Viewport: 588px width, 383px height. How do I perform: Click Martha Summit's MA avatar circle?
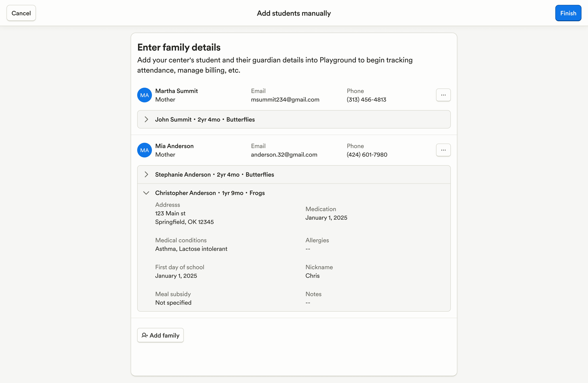145,95
